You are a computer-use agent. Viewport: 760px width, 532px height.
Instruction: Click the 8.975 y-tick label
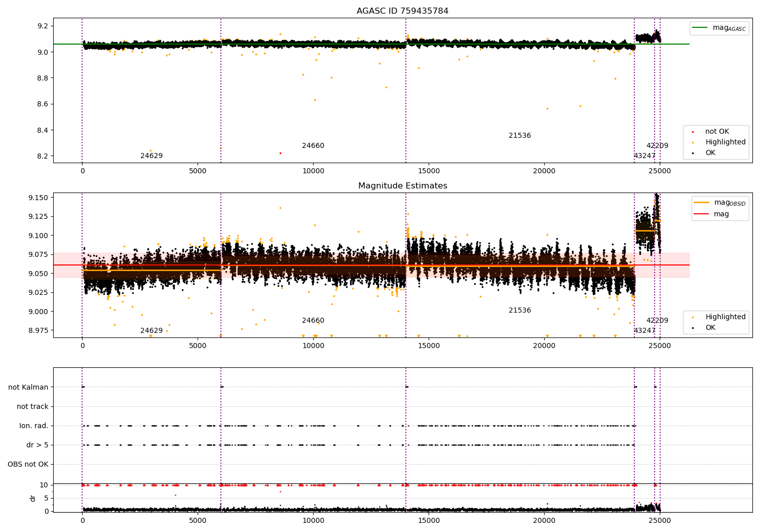click(39, 331)
